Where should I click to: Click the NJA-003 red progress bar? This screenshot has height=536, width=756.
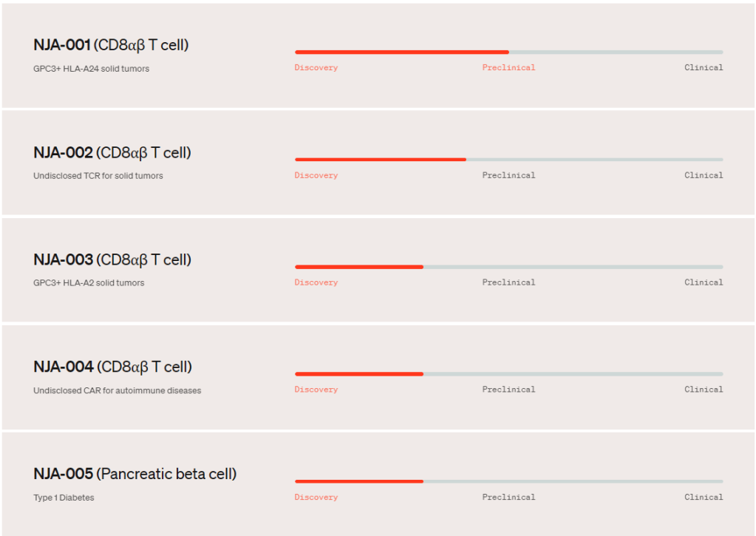point(359,267)
